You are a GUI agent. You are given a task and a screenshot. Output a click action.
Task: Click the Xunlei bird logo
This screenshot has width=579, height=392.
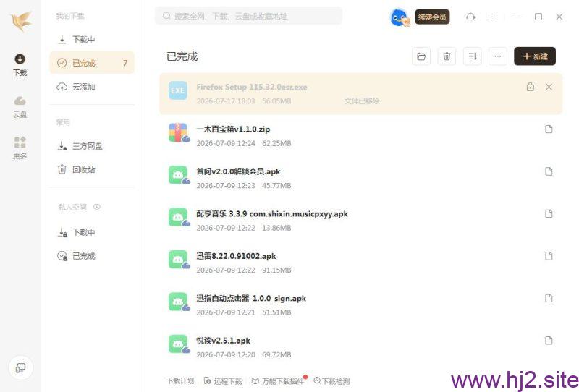click(21, 21)
